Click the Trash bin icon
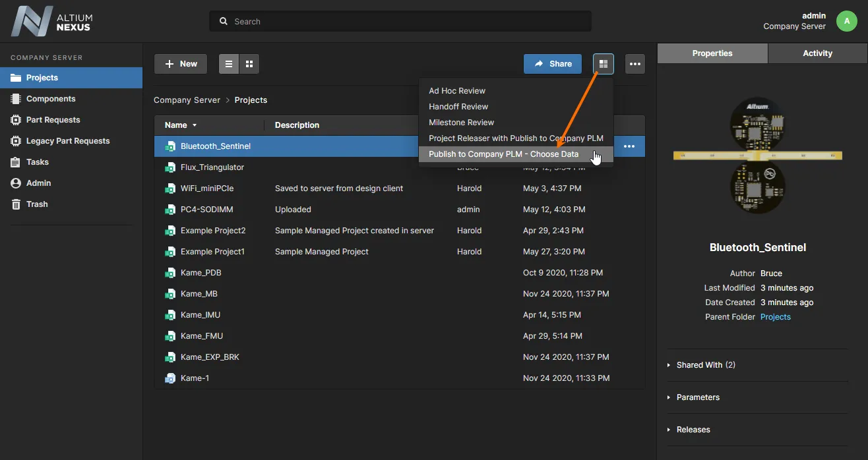 (x=16, y=204)
